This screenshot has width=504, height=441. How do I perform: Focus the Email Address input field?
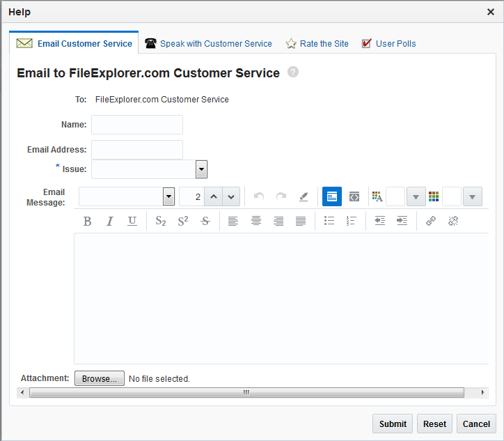click(137, 150)
